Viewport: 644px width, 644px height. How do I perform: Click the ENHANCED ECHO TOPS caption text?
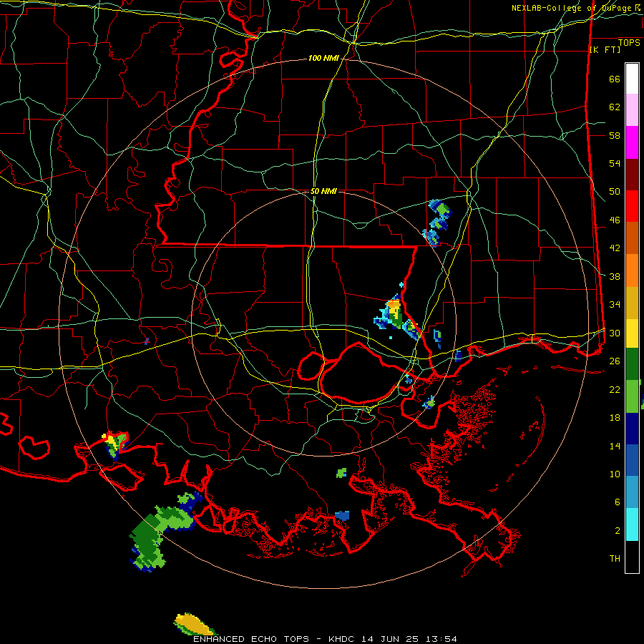point(251,639)
